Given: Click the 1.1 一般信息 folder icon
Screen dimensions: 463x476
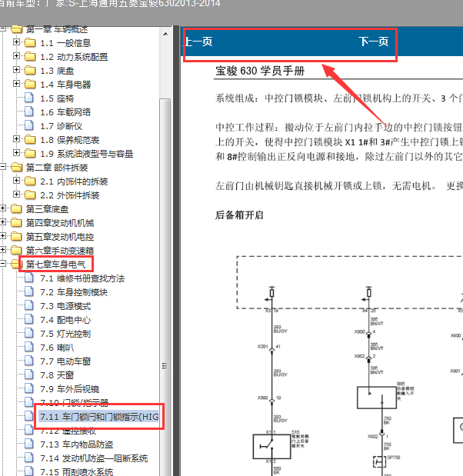Looking at the screenshot, I should click(30, 43).
